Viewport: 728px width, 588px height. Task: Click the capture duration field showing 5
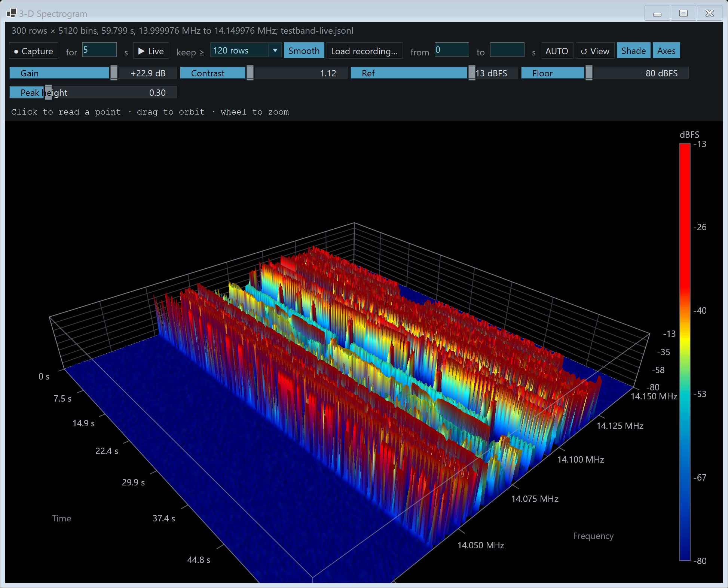tap(100, 50)
